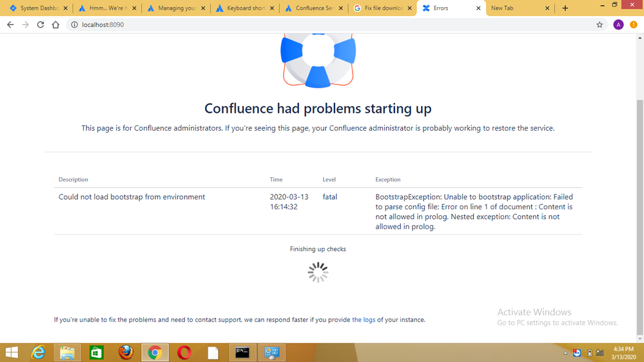
Task: Close the Confluence Server tab
Action: (340, 8)
